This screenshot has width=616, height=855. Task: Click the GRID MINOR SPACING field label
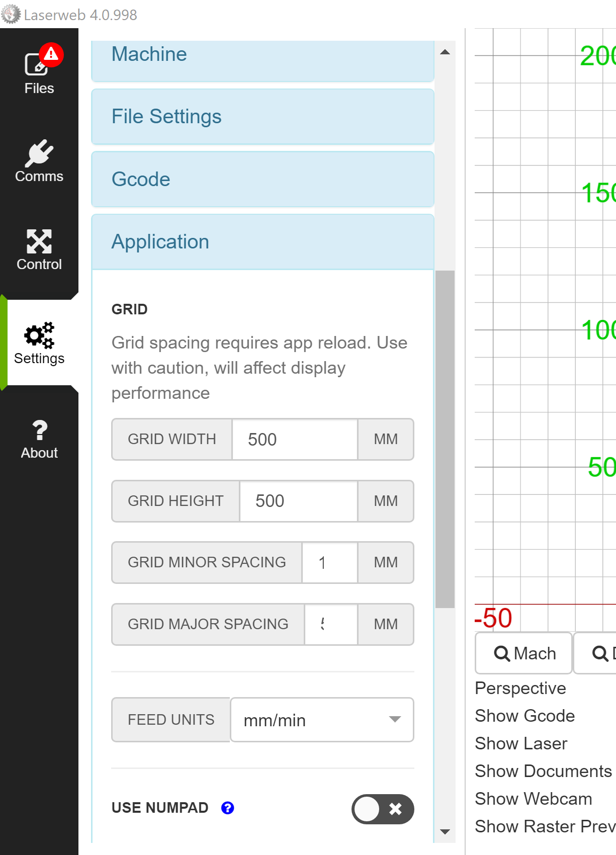pyautogui.click(x=207, y=562)
